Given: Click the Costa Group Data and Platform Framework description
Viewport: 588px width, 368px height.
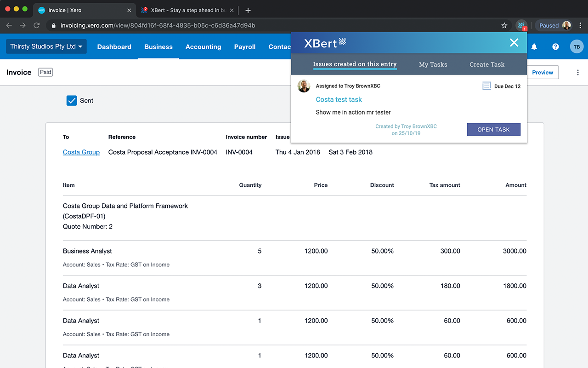Looking at the screenshot, I should (x=125, y=206).
